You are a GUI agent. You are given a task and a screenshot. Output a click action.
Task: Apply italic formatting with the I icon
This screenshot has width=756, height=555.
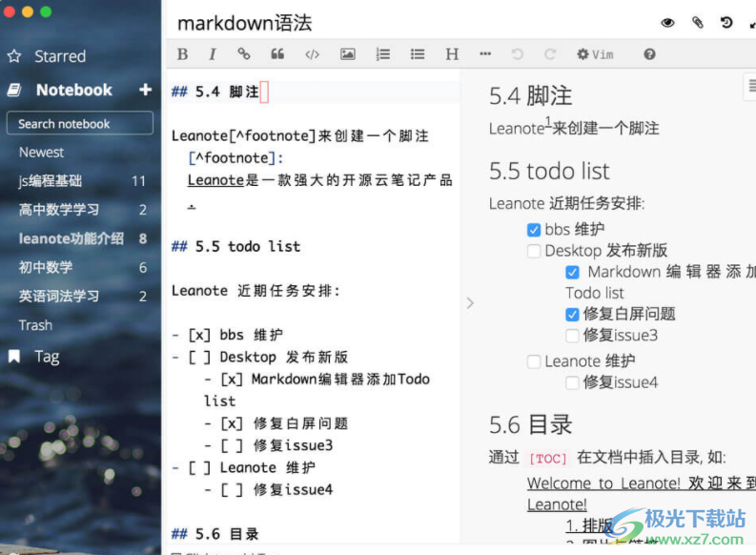(x=213, y=54)
